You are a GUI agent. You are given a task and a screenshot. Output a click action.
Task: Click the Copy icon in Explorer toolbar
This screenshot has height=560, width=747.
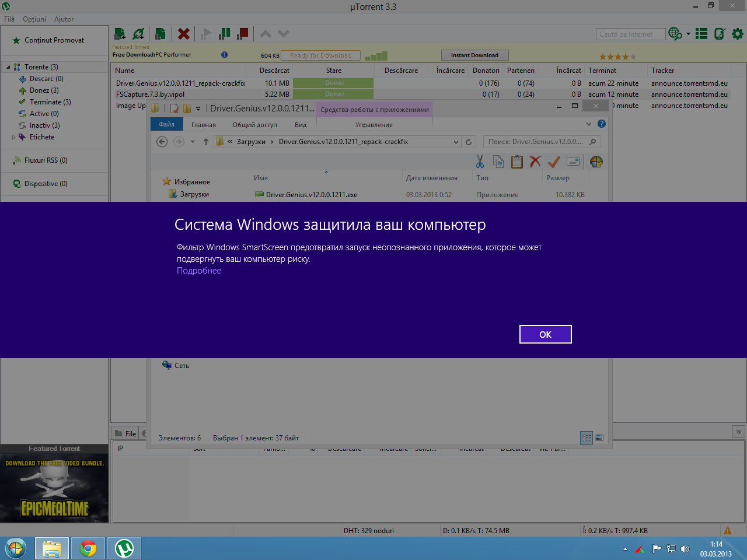coord(498,162)
